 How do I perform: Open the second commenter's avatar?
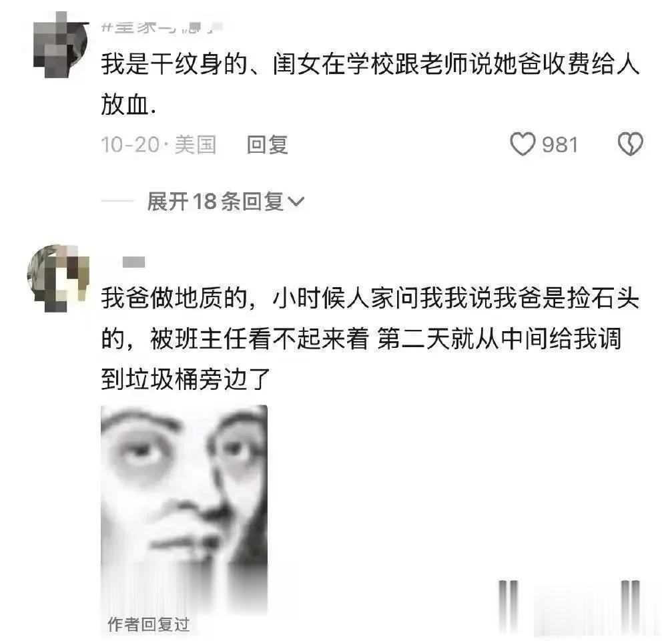[x=58, y=278]
